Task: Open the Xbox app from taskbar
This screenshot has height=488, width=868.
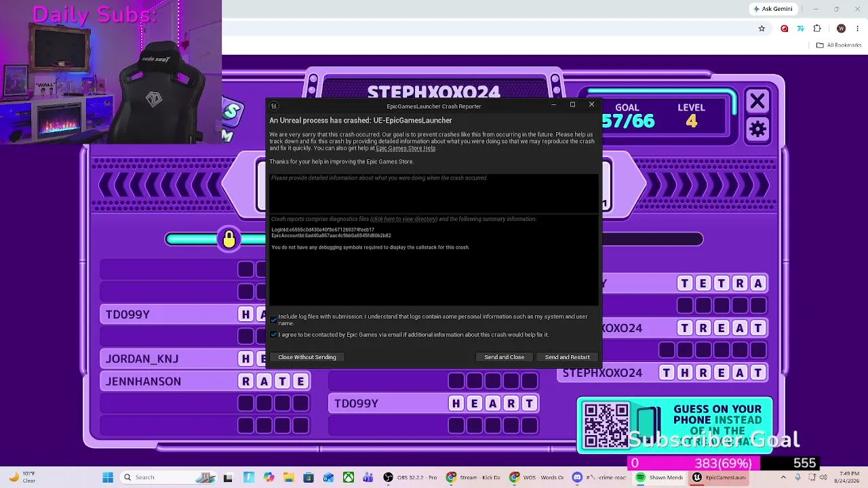Action: (348, 477)
